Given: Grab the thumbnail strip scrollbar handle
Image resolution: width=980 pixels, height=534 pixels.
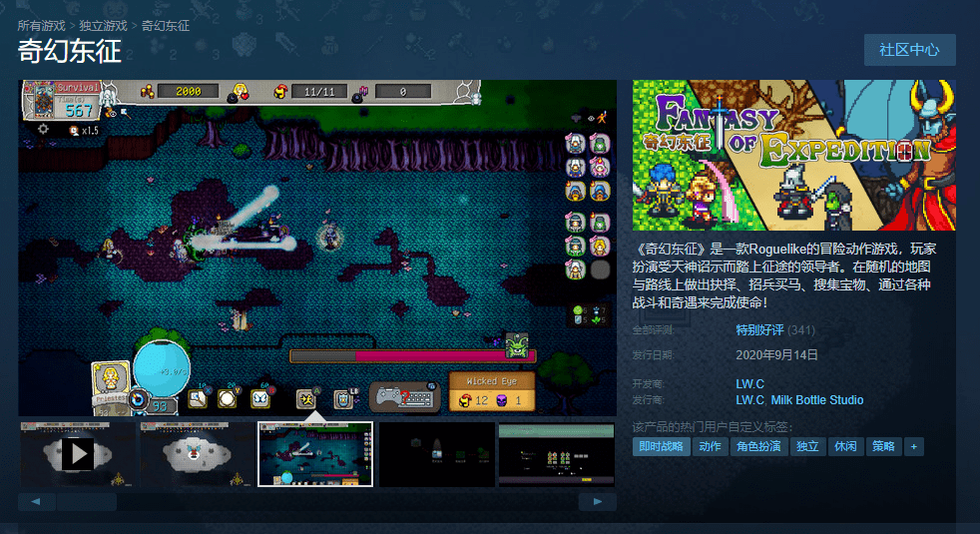Looking at the screenshot, I should click(x=87, y=501).
